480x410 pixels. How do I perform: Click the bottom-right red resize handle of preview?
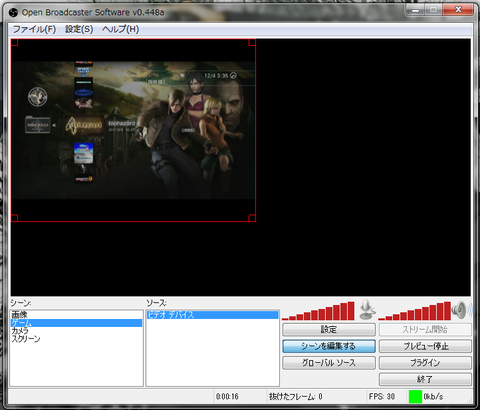tap(252, 218)
